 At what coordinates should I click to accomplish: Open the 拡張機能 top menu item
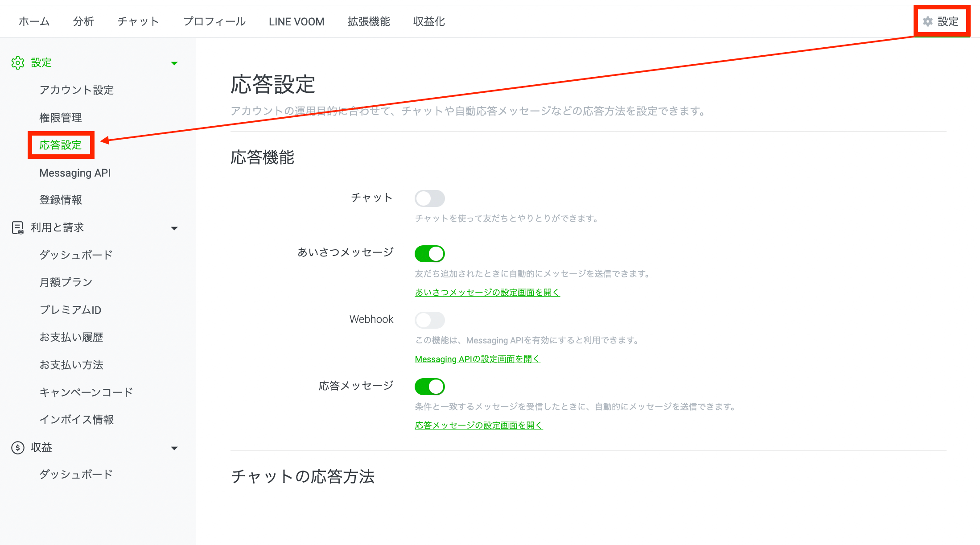[x=369, y=21]
